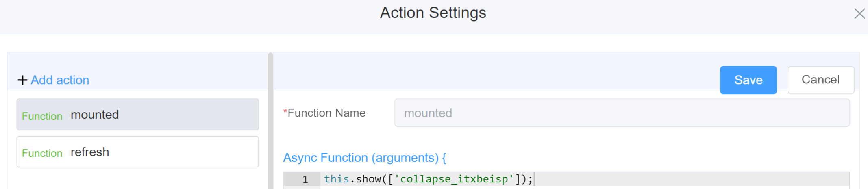Click the Add action link
This screenshot has width=868, height=189.
60,80
